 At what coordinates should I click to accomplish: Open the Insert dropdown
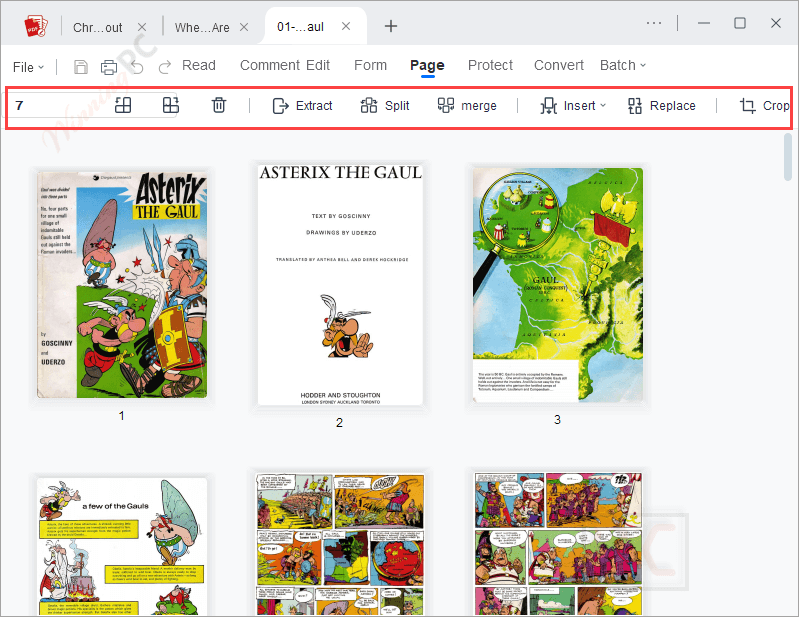[x=573, y=105]
